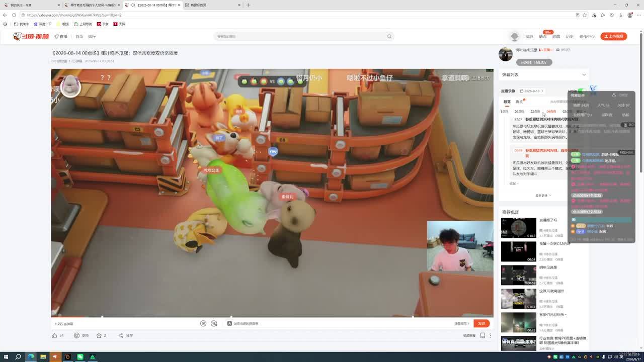Screen dimensions: 644x362
Task: Favorite the video with the star
Action: coord(99,335)
